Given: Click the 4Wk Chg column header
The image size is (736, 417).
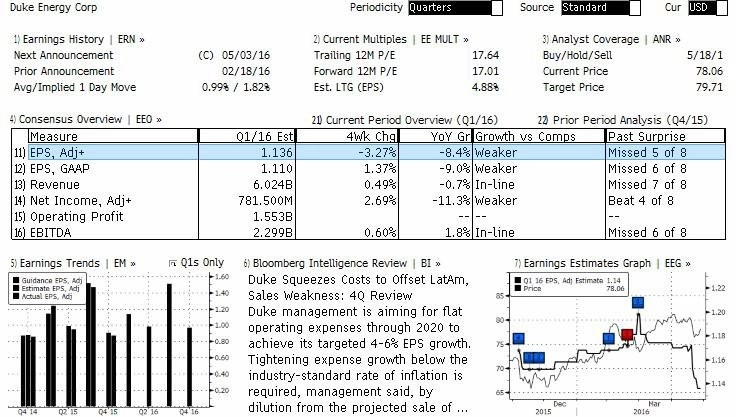Looking at the screenshot, I should (x=347, y=136).
